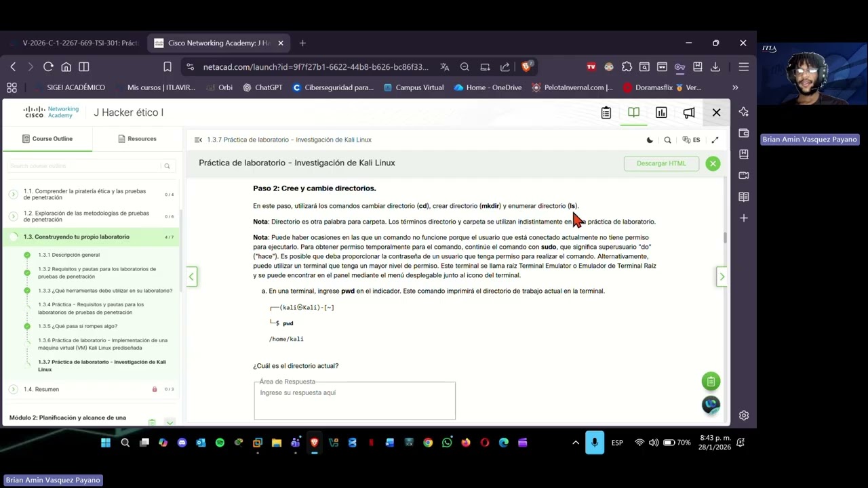Go to the next lesson page arrow

722,277
